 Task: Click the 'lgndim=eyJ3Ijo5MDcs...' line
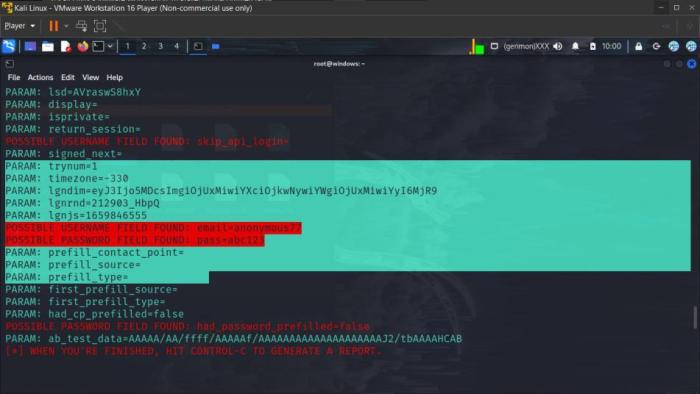pyautogui.click(x=221, y=191)
